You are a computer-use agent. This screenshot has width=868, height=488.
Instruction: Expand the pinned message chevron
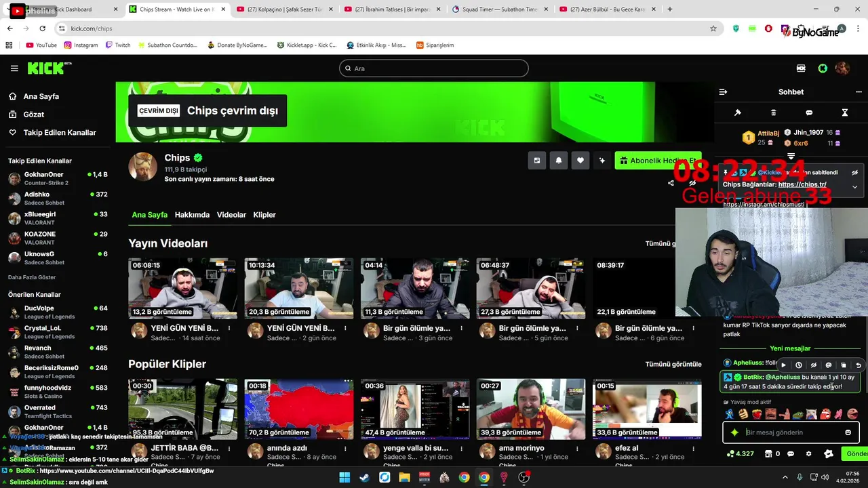(854, 187)
